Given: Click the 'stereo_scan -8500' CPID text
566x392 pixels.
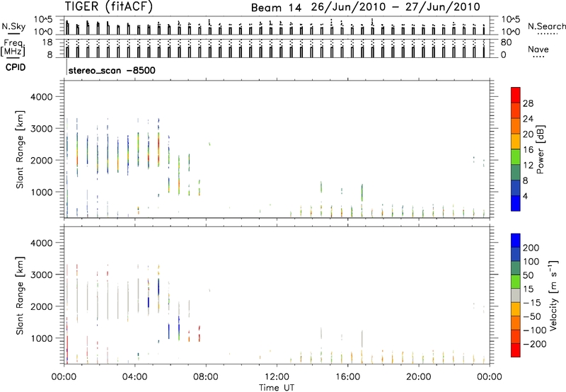Looking at the screenshot, I should 112,70.
